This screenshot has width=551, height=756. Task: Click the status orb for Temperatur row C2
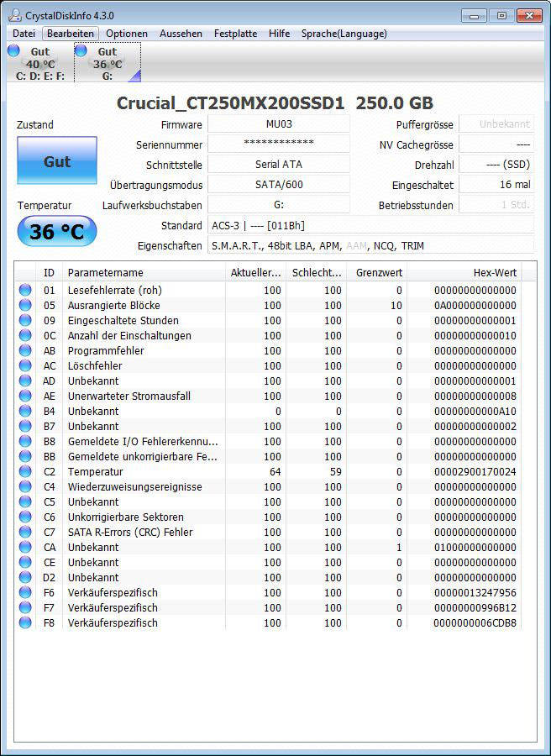(25, 471)
